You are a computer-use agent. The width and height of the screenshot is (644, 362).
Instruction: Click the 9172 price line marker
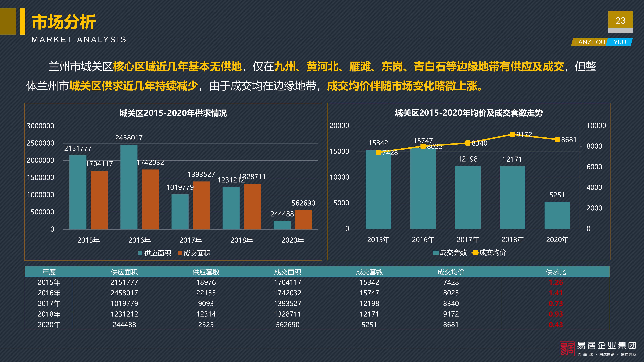click(512, 134)
